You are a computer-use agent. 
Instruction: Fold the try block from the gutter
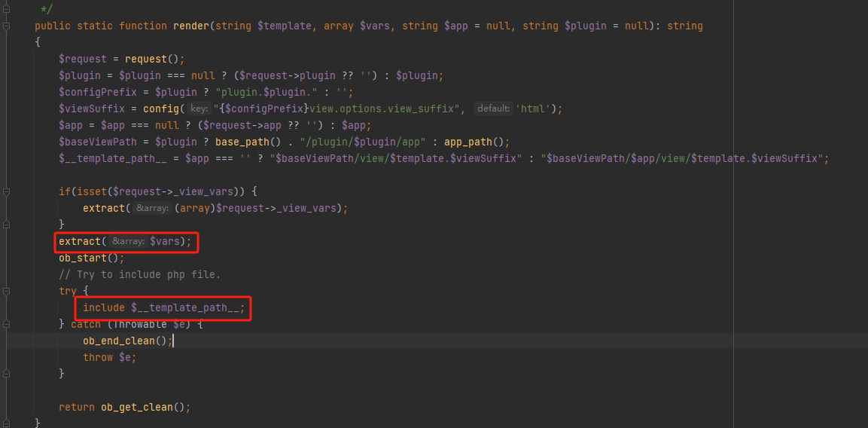[x=6, y=291]
